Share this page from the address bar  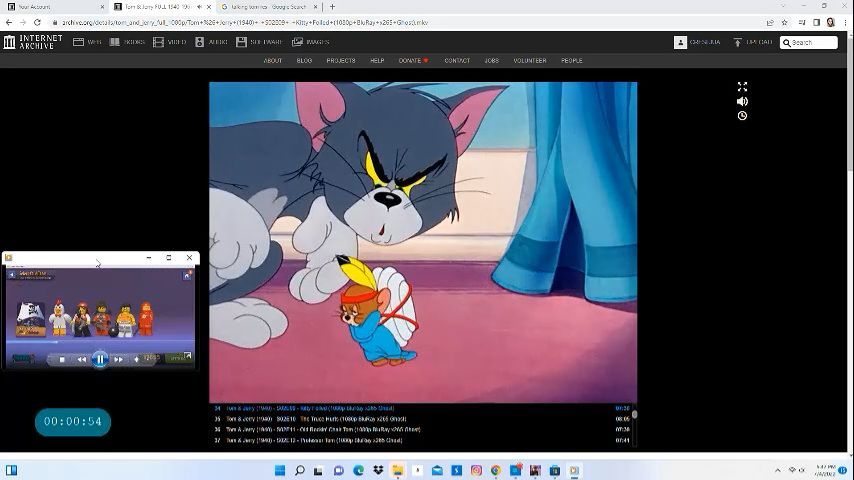tap(770, 22)
